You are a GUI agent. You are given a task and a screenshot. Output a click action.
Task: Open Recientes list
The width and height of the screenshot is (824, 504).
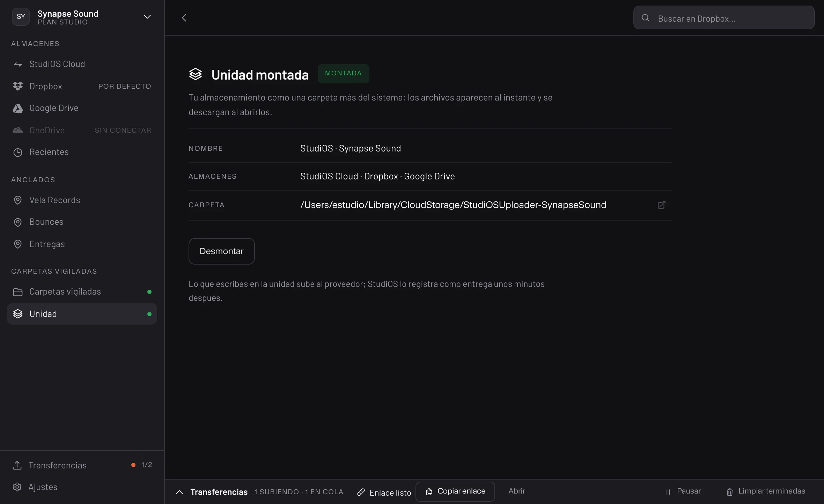click(x=82, y=152)
